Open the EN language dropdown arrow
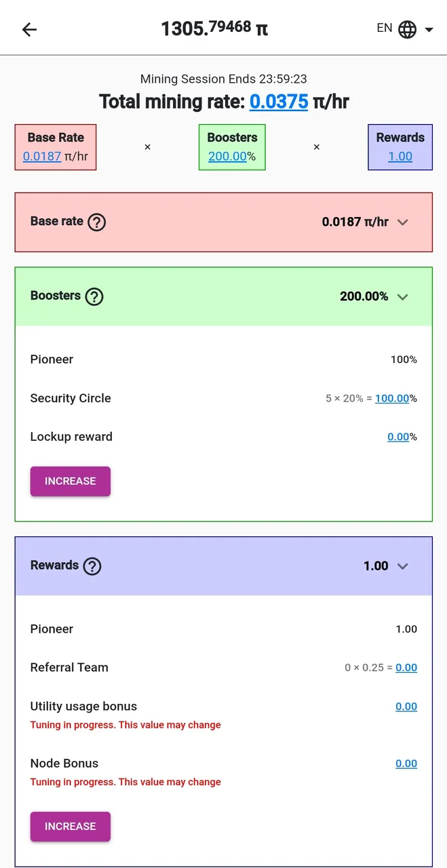Image resolution: width=447 pixels, height=868 pixels. coord(429,30)
